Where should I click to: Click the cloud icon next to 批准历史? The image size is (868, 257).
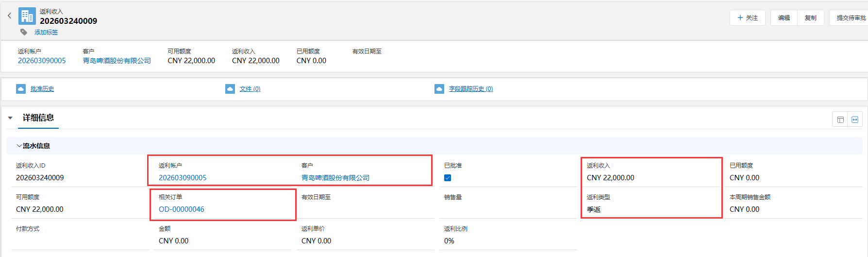(21, 89)
